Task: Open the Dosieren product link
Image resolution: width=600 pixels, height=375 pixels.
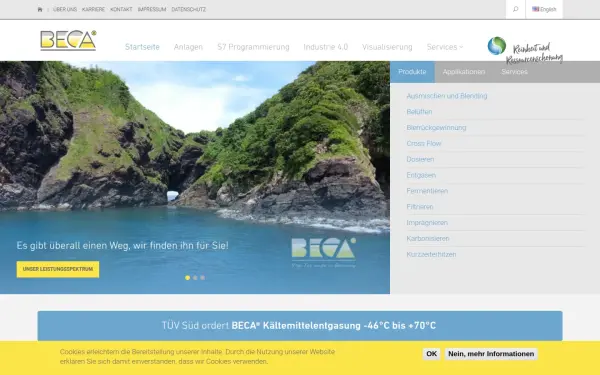Action: coord(420,159)
